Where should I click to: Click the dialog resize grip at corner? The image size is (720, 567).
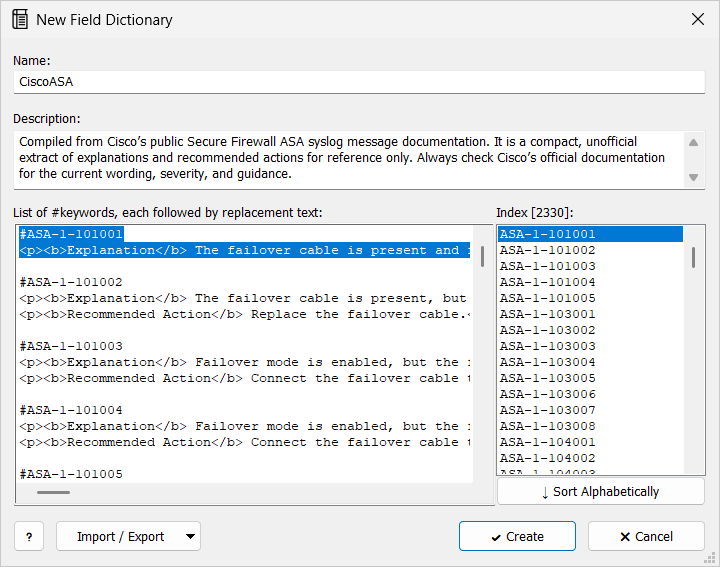(710, 557)
